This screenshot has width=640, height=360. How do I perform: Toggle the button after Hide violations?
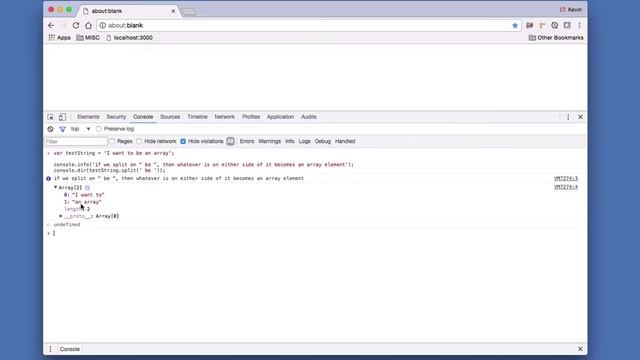231,141
